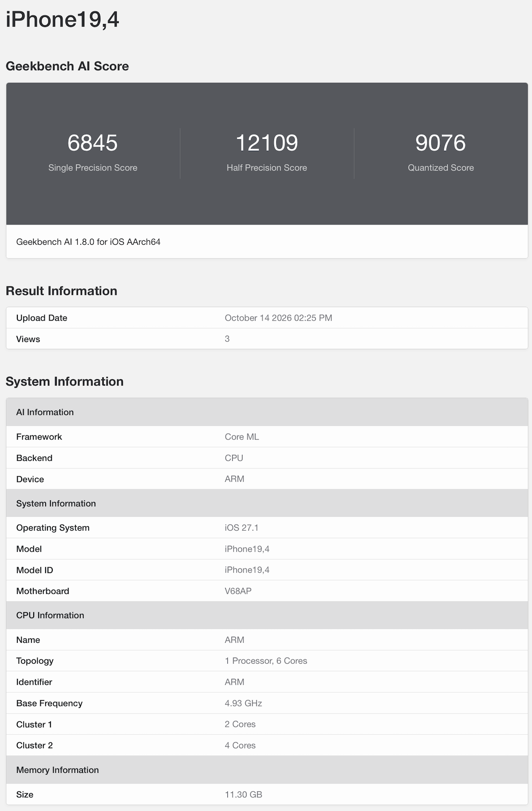The width and height of the screenshot is (532, 811).
Task: Click the views count value 3
Action: (227, 339)
